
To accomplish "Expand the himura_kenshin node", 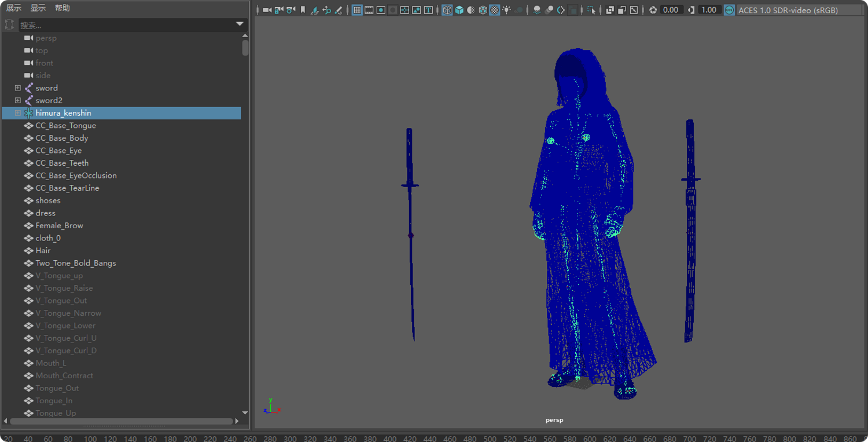I will (x=18, y=113).
